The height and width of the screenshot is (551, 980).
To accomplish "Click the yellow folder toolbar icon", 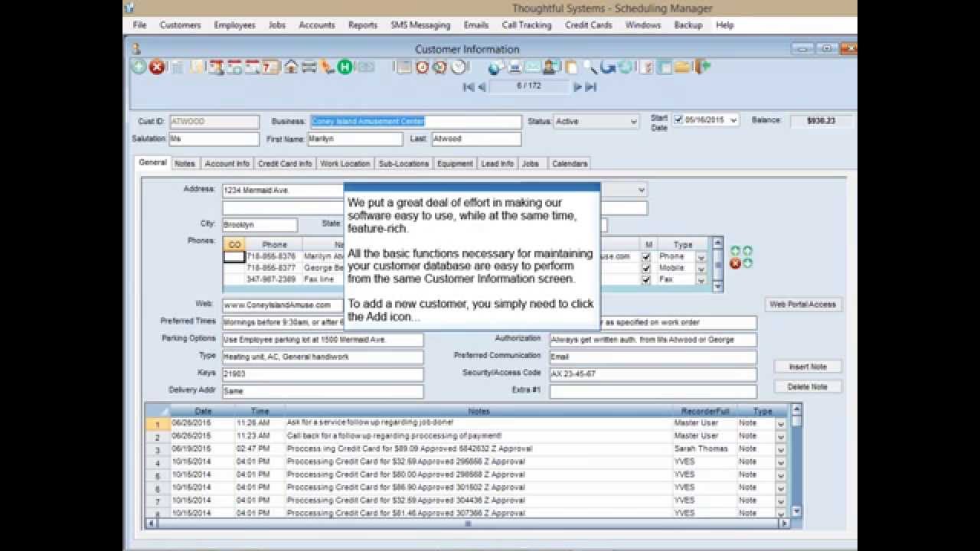I will (681, 67).
